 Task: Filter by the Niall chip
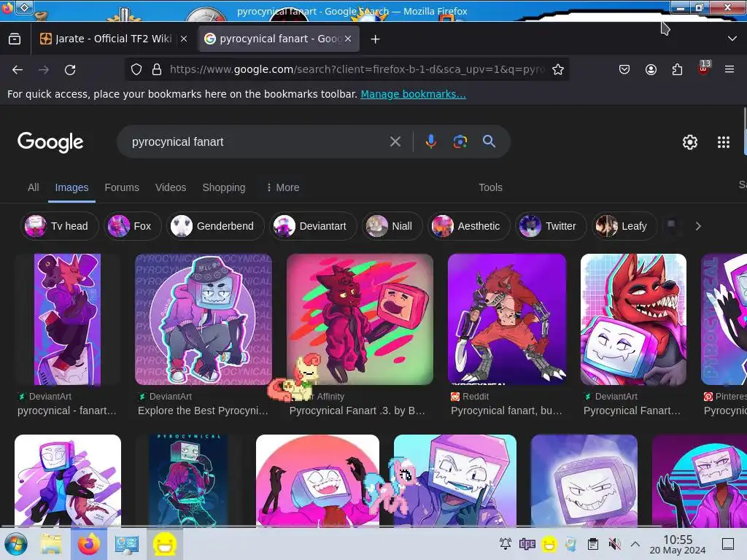(x=392, y=226)
